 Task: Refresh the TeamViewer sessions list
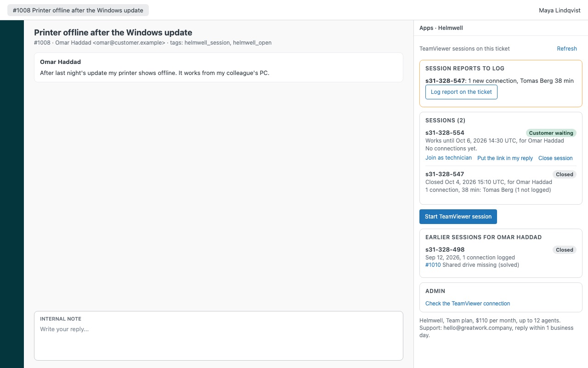[x=567, y=49]
